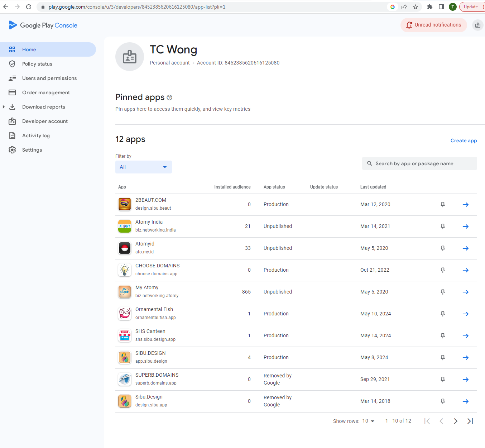The image size is (485, 448).
Task: Open Unread notifications
Action: (x=433, y=25)
